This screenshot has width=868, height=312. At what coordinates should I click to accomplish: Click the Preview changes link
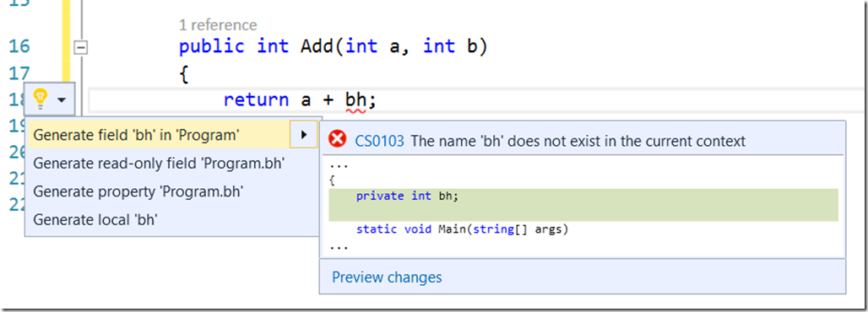387,277
